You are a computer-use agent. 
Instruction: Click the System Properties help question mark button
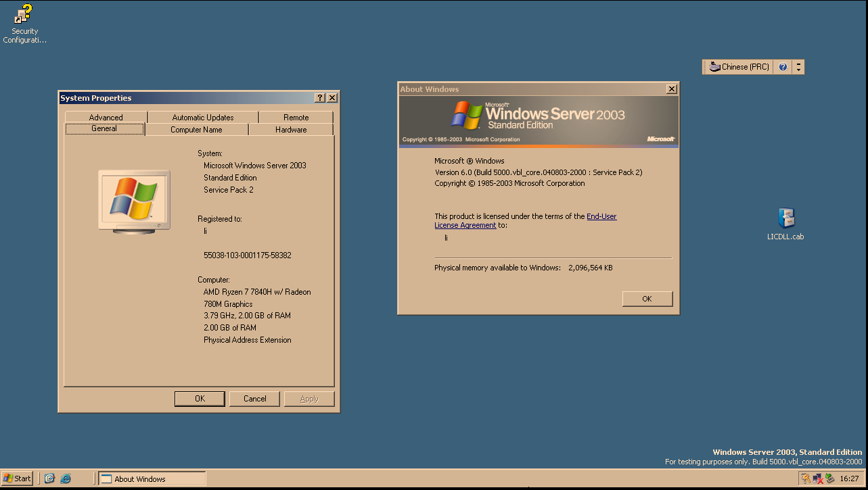tap(320, 98)
